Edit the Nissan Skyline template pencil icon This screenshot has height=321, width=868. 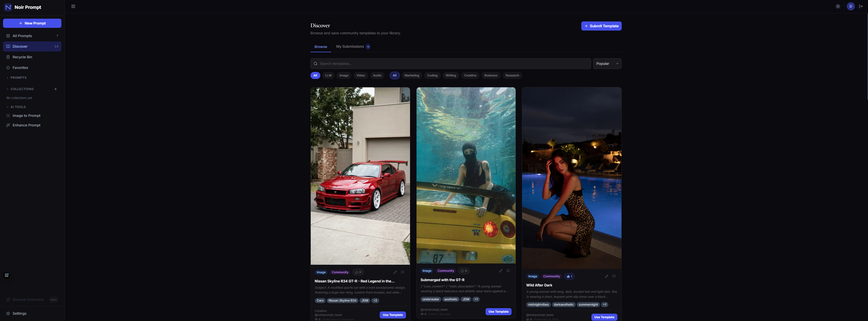pos(395,272)
